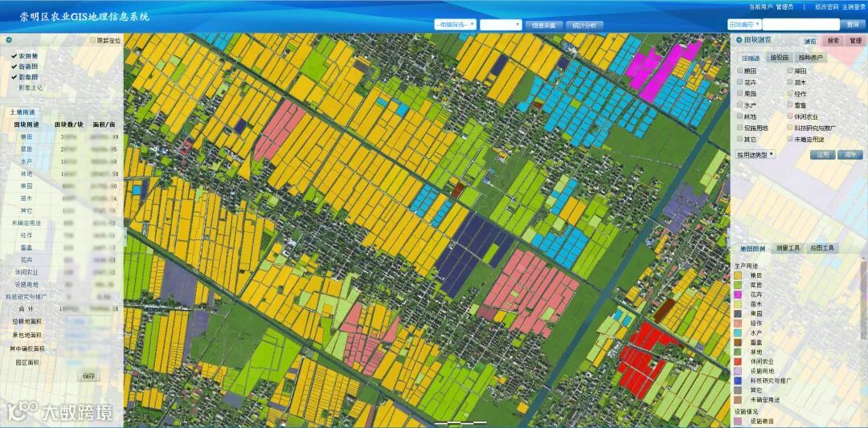Toggle the 农用地 layer checkmark
The width and height of the screenshot is (868, 428).
(14, 56)
